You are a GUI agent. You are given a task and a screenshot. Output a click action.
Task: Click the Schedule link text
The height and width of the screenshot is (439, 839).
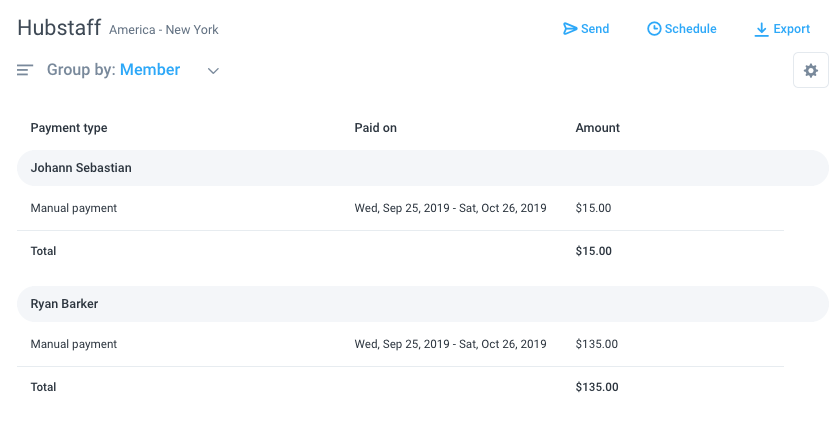click(690, 29)
